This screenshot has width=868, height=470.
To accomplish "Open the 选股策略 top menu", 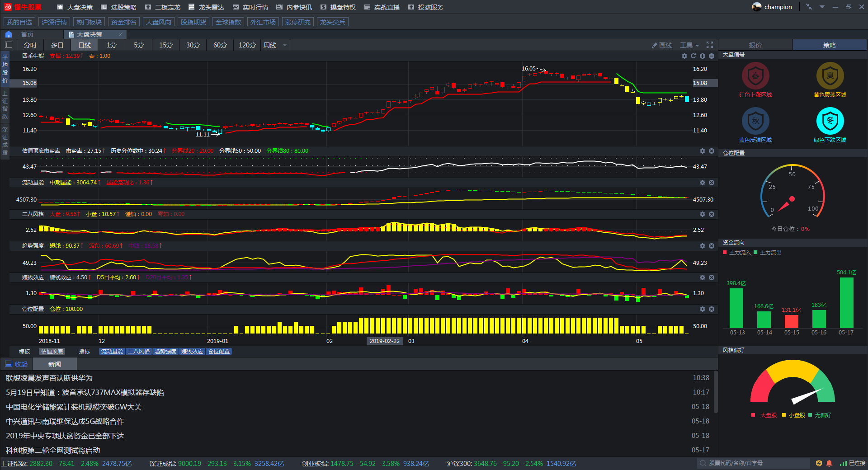I will tap(118, 7).
